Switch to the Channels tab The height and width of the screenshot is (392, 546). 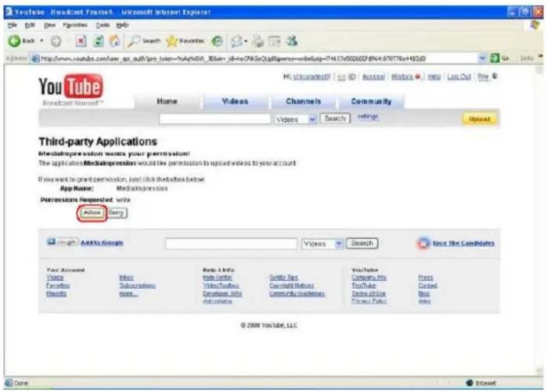click(x=303, y=101)
